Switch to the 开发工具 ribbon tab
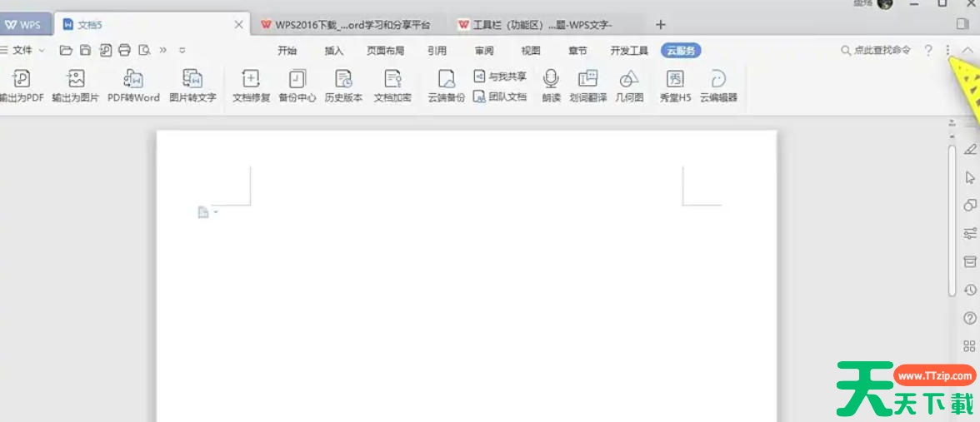980x422 pixels. click(629, 52)
